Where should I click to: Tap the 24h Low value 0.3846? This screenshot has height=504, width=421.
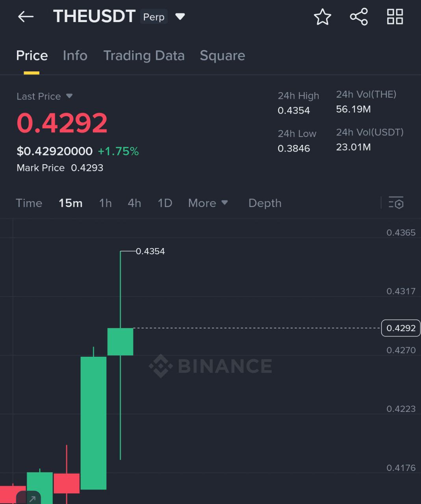coord(294,148)
